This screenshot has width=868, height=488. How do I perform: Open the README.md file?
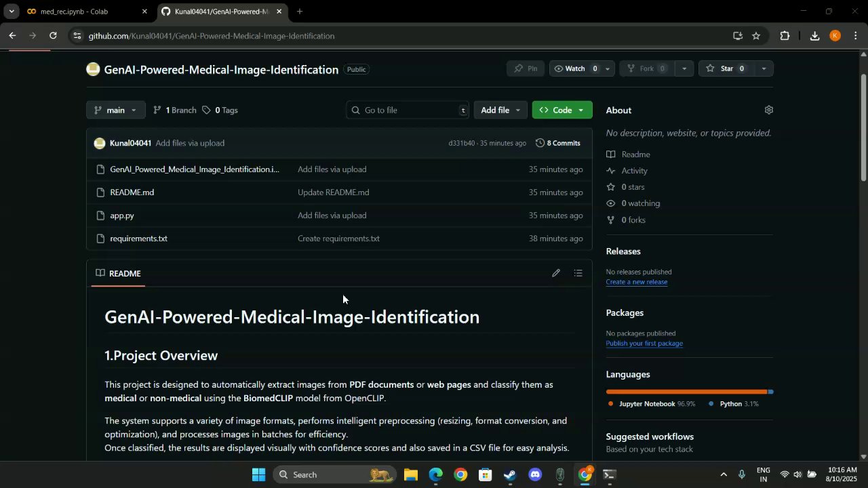[132, 192]
